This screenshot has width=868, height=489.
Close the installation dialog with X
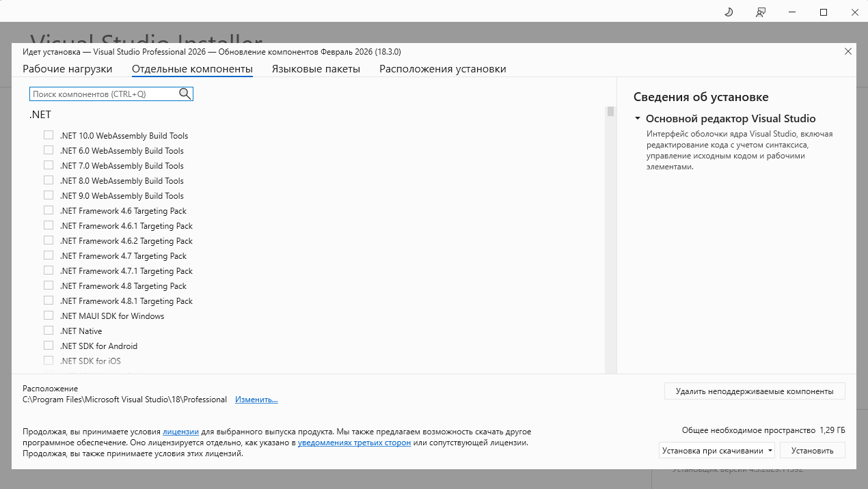click(848, 51)
